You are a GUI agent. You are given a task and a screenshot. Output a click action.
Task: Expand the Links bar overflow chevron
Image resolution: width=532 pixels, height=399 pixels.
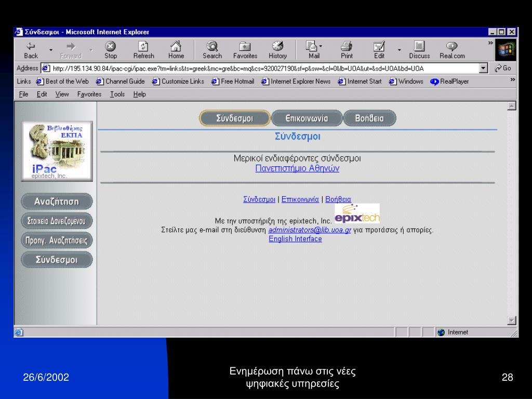513,79
